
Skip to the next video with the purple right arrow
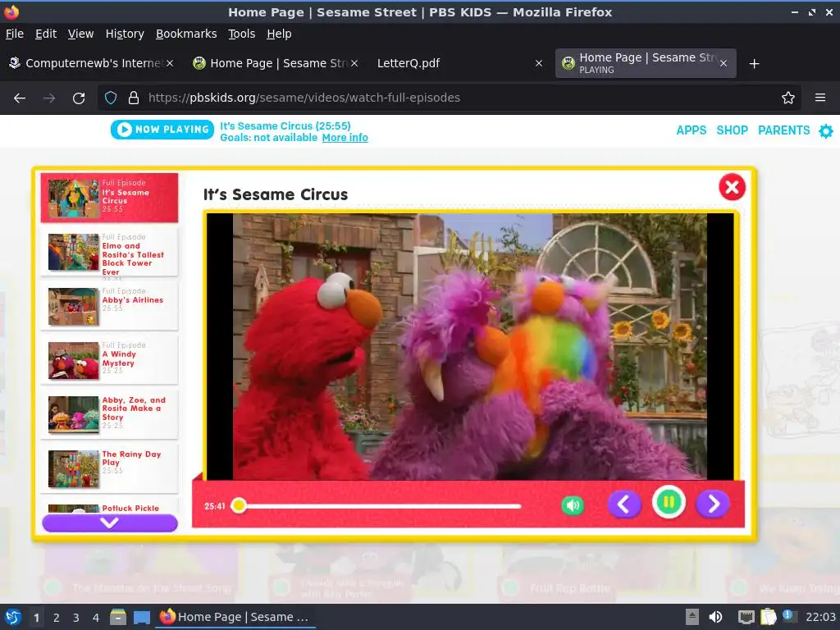click(x=713, y=504)
